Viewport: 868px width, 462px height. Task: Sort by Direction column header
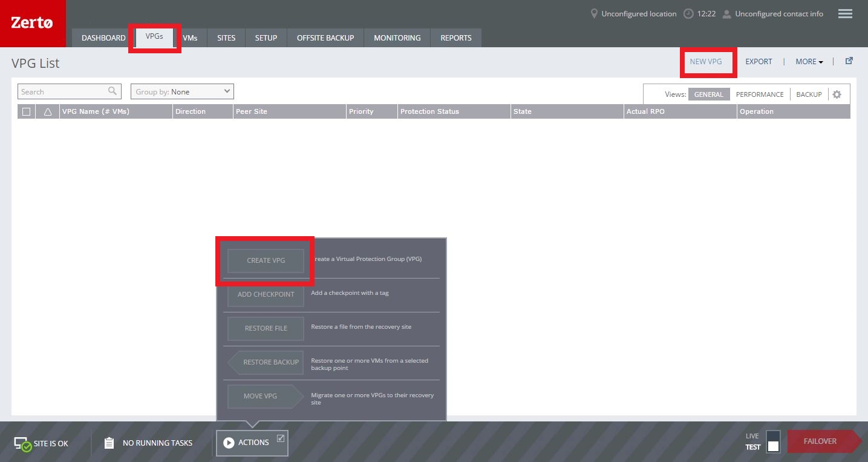203,111
